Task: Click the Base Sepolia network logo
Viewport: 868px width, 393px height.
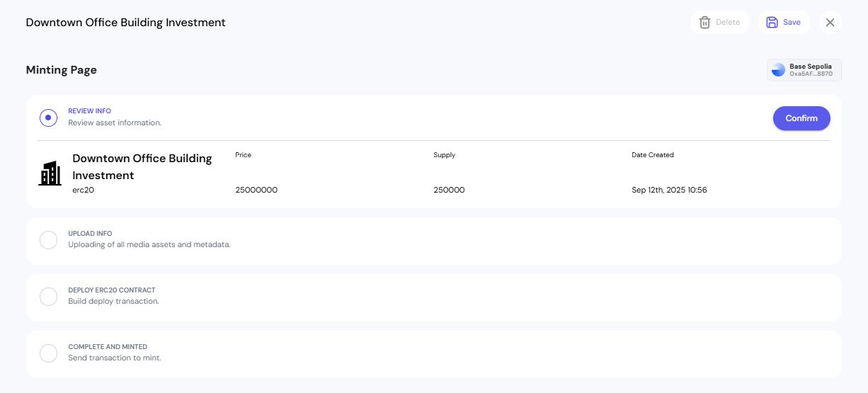Action: (x=778, y=70)
